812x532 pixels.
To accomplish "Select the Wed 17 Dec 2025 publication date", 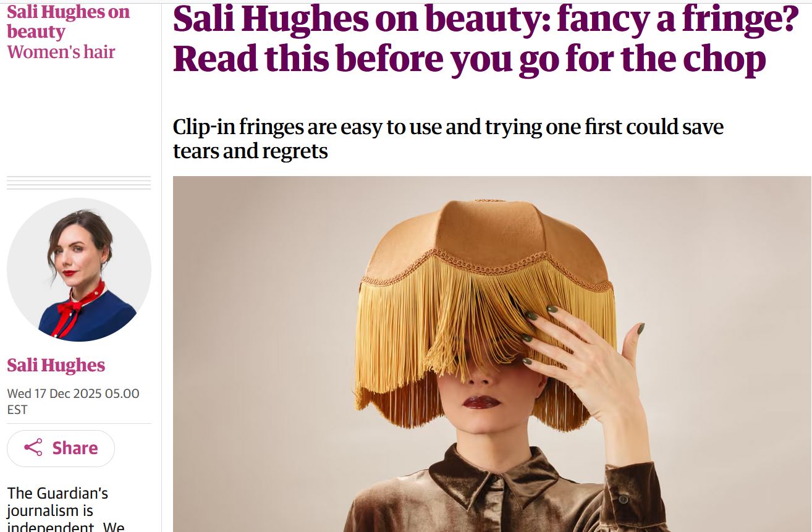I will [x=73, y=401].
